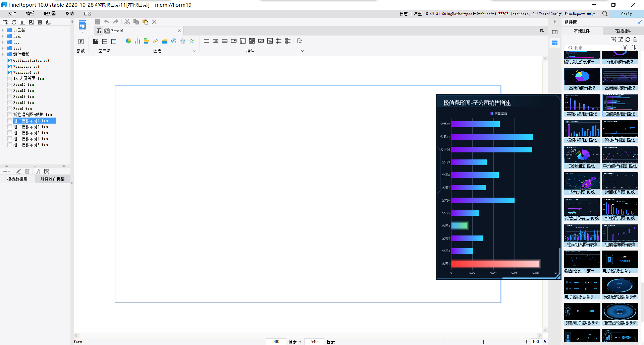
Task: Click the form height field showing 540
Action: tap(314, 342)
